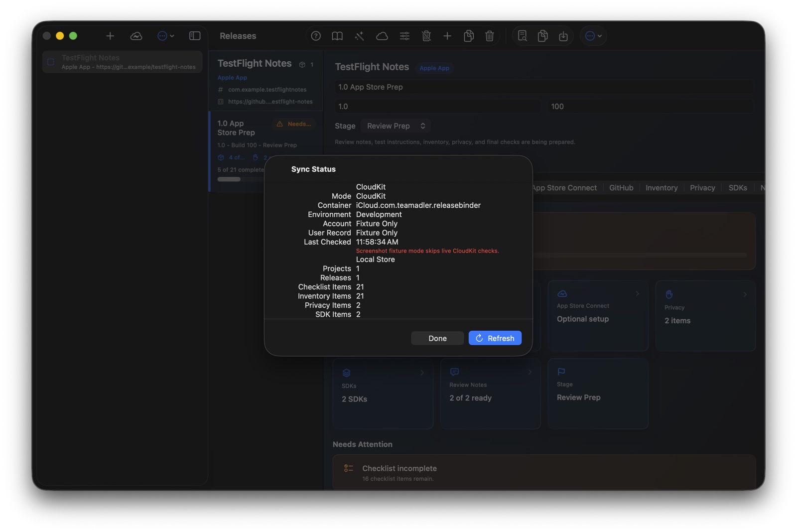Image resolution: width=797 pixels, height=532 pixels.
Task: Open the cloud sync status icon in sidebar toolbar
Action: 136,36
